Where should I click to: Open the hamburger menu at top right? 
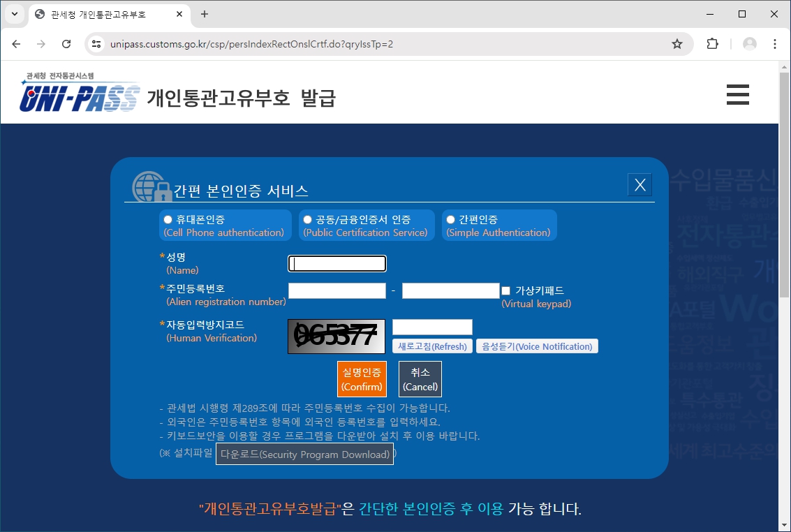point(737,94)
